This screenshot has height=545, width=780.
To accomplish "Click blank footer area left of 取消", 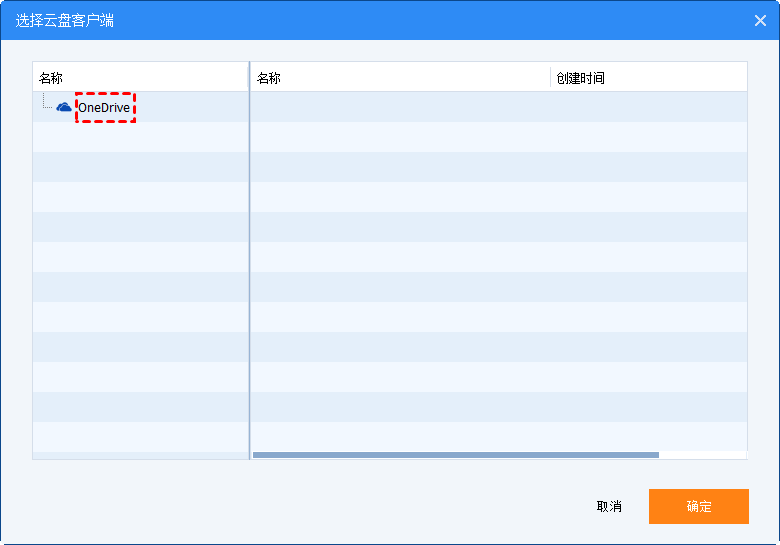I will pos(300,506).
